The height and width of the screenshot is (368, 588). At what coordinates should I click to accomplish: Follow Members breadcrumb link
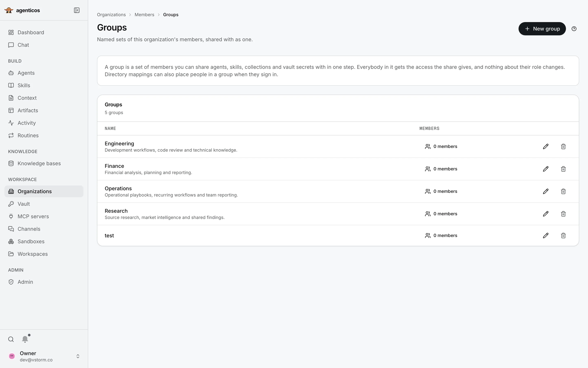point(144,15)
